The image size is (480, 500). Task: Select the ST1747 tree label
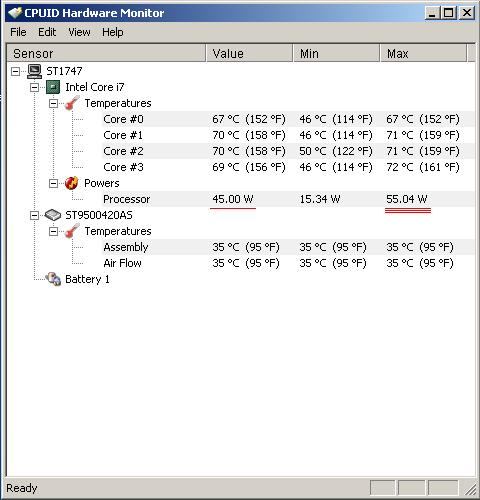point(64,71)
